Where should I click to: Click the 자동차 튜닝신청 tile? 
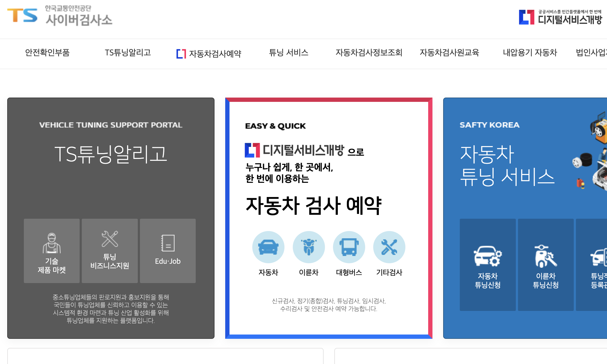click(x=487, y=265)
